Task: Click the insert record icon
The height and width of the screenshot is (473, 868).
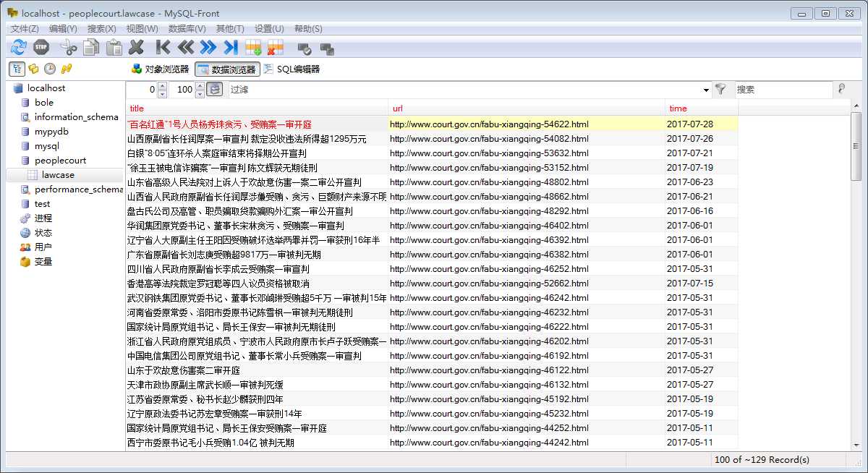Action: click(253, 48)
